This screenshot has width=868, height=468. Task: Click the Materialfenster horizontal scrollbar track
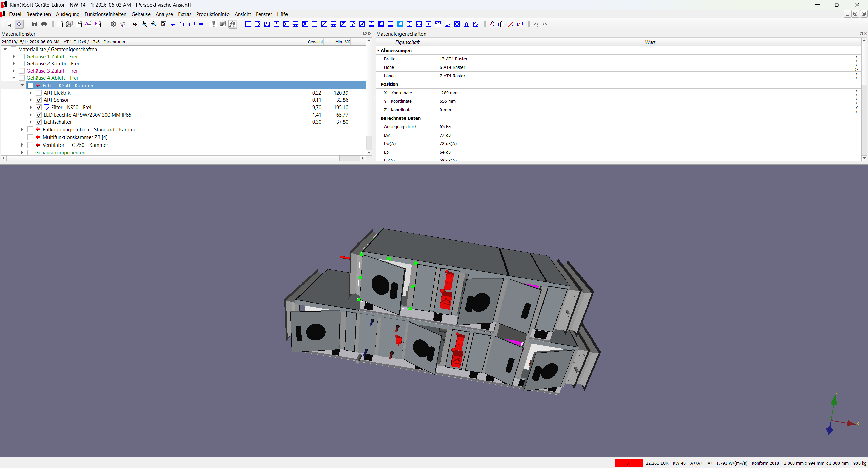[349, 158]
